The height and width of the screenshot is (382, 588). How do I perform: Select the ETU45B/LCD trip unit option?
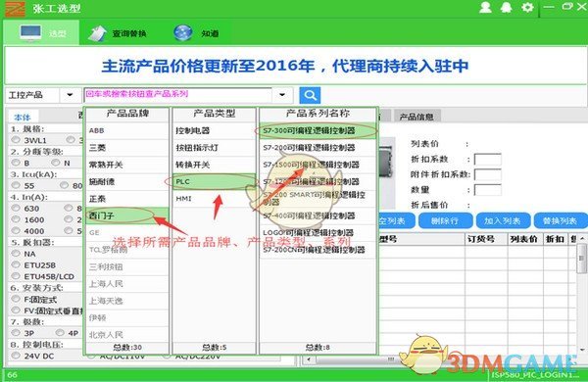(16, 276)
